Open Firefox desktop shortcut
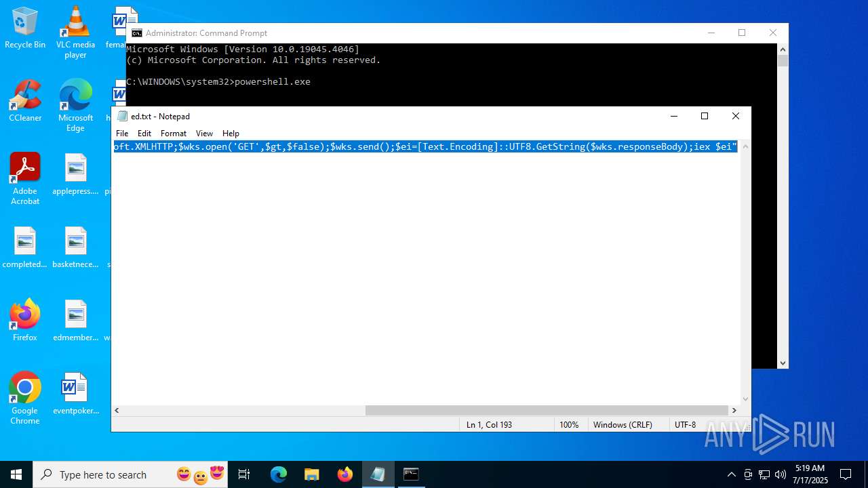Image resolution: width=868 pixels, height=488 pixels. point(25,320)
